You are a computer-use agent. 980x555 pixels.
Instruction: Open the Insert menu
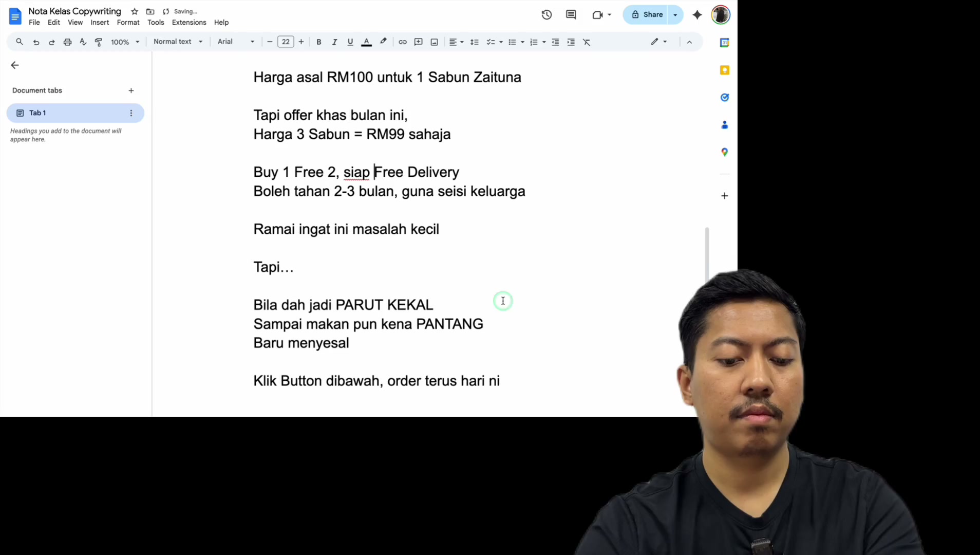tap(100, 23)
